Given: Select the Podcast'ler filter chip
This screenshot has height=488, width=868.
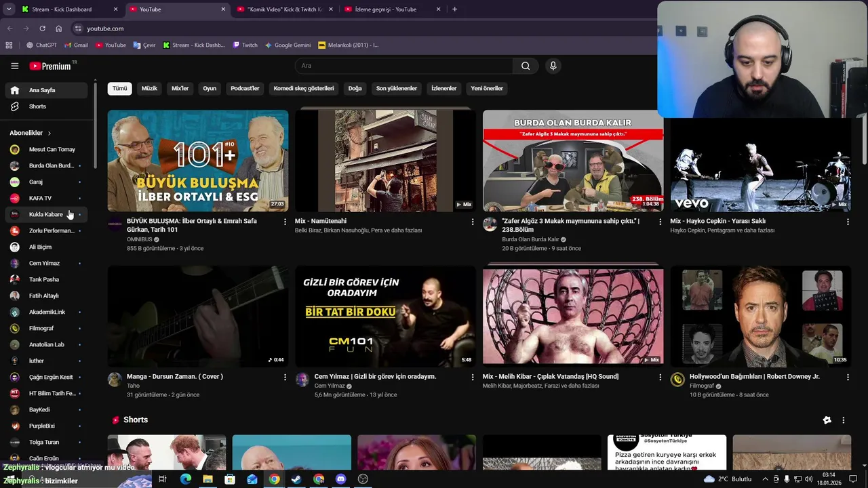Looking at the screenshot, I should click(245, 88).
